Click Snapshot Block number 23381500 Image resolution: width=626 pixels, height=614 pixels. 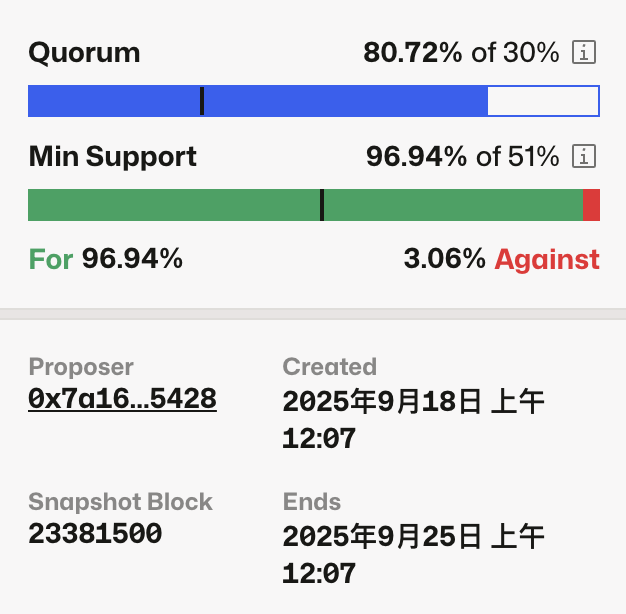click(x=95, y=534)
